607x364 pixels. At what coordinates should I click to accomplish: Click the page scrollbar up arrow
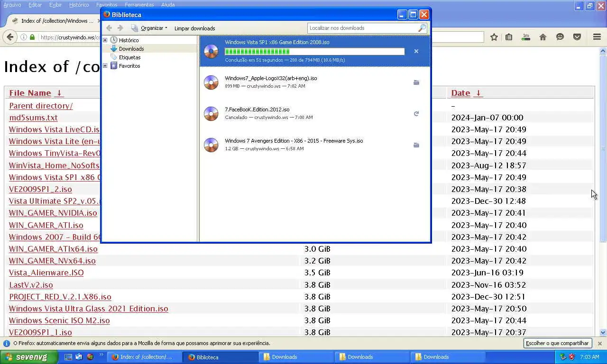click(x=603, y=51)
